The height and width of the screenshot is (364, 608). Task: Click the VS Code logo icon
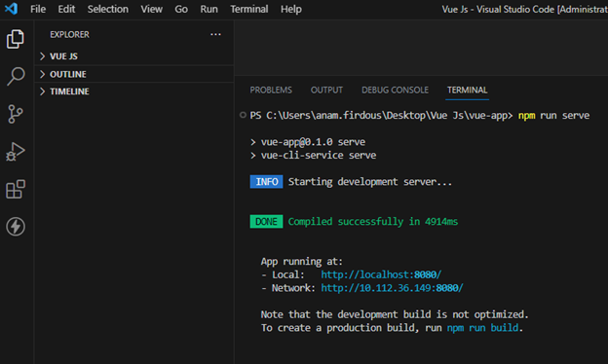[x=11, y=8]
